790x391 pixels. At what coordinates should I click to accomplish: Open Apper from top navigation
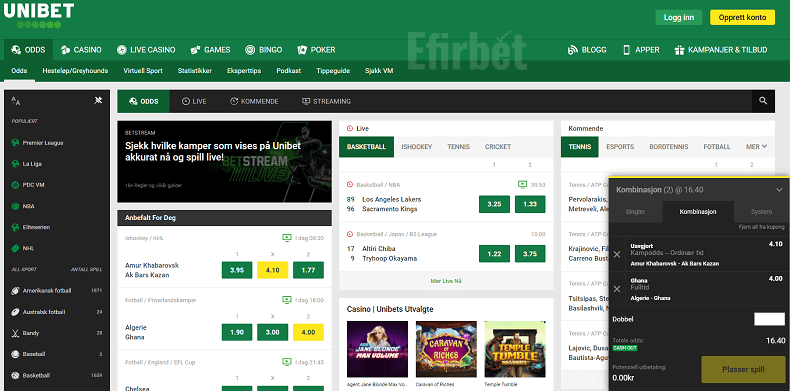click(x=641, y=50)
